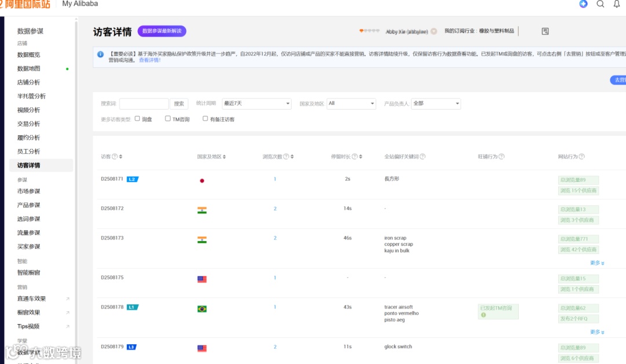The height and width of the screenshot is (364, 626).
Task: Open 直通车效果 external link arrow
Action: coord(67,299)
